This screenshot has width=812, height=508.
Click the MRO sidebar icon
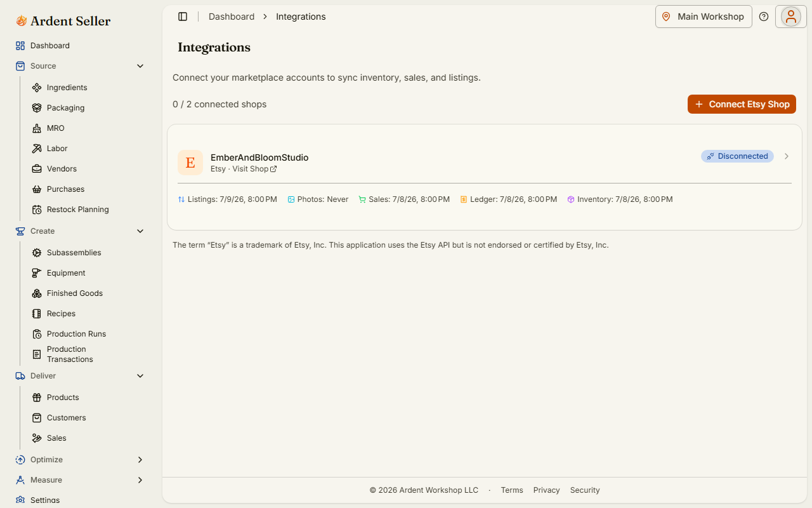[x=37, y=128]
